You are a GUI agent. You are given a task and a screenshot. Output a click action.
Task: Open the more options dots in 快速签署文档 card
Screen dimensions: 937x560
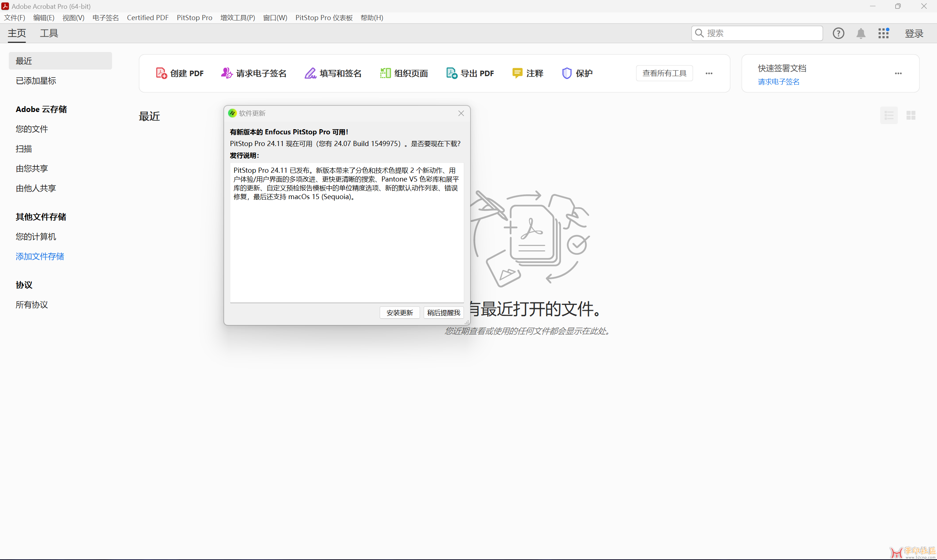point(898,73)
